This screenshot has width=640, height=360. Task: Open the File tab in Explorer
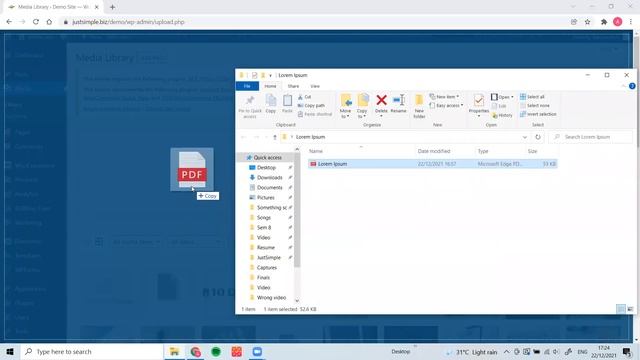[x=247, y=86]
